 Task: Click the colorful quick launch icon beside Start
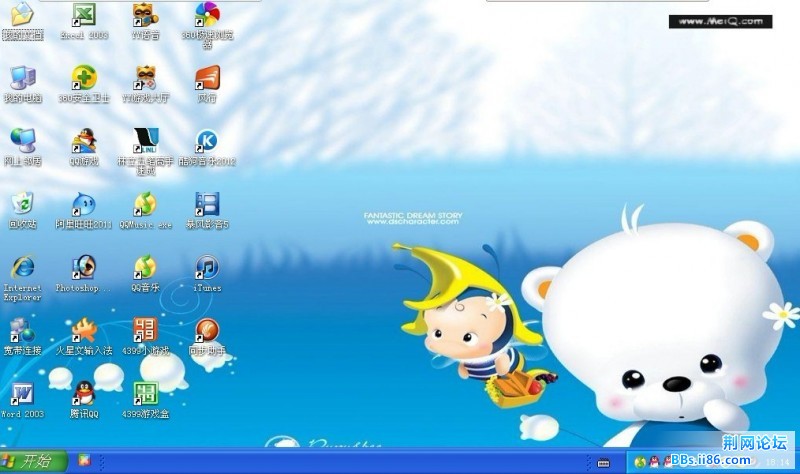point(84,461)
